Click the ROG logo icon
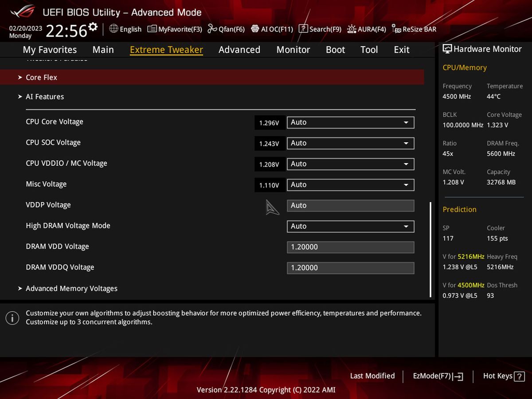 23,11
